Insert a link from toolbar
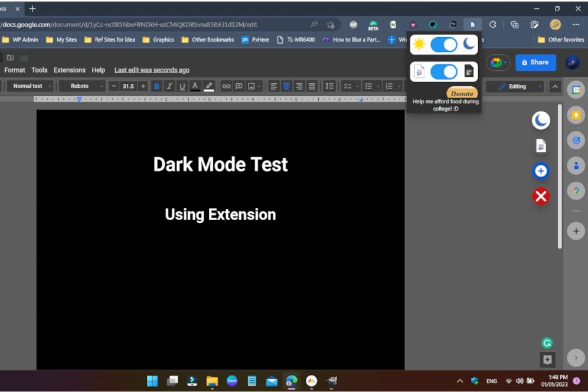Screen dimensions: 588x392 226,86
